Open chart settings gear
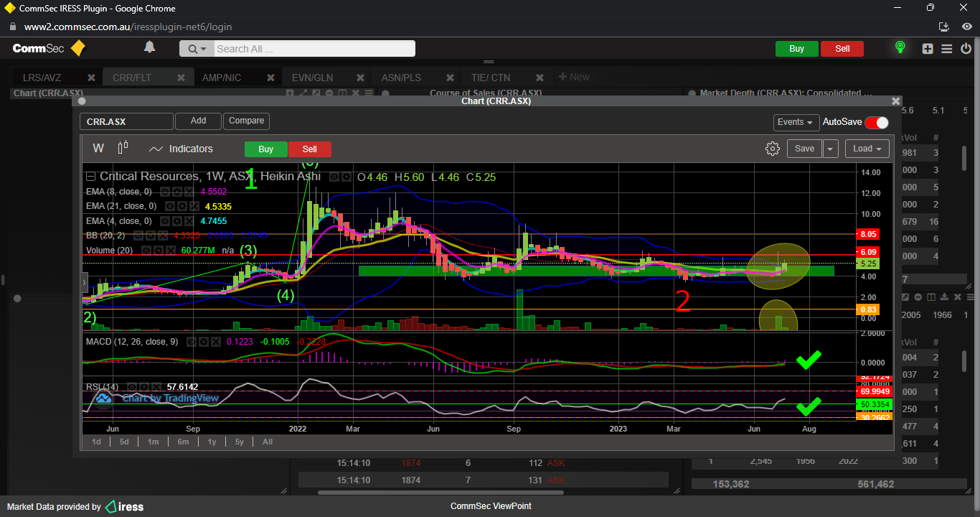 click(x=772, y=149)
